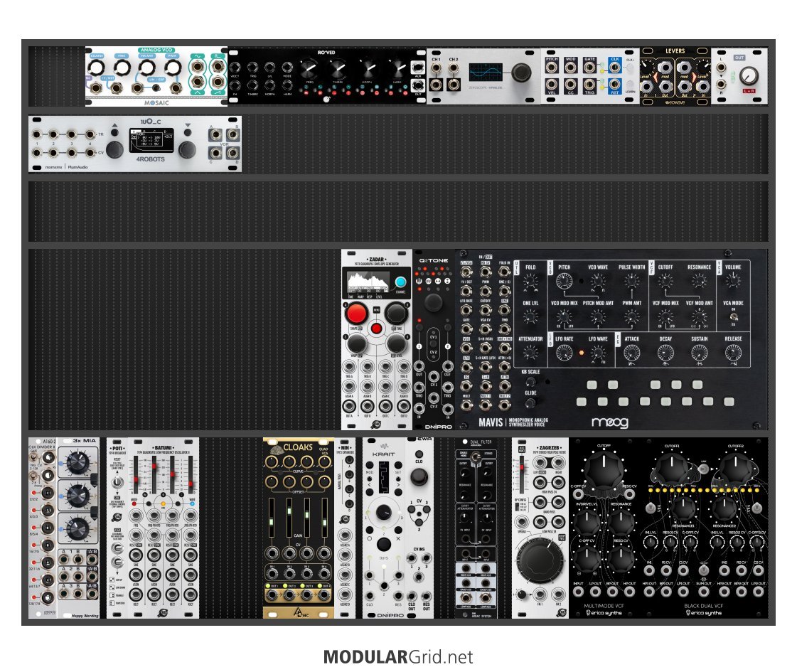Click the RELEASE knob on Mavis
Image resolution: width=797 pixels, height=672 pixels.
click(x=733, y=352)
